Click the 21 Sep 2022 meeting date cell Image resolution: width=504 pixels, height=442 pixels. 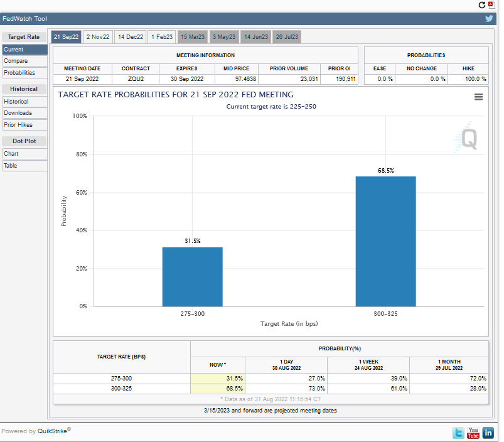[82, 78]
